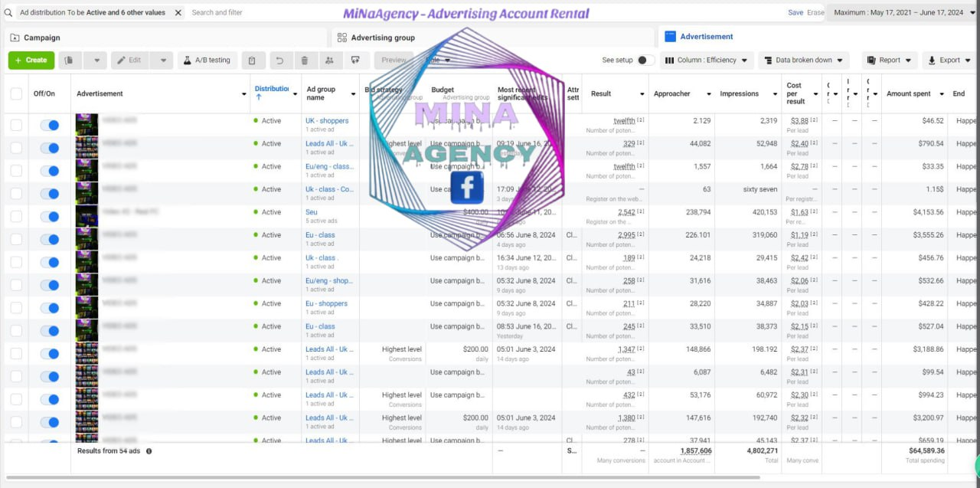
Task: Remove the Ad distribution filter with X
Action: pyautogui.click(x=178, y=13)
